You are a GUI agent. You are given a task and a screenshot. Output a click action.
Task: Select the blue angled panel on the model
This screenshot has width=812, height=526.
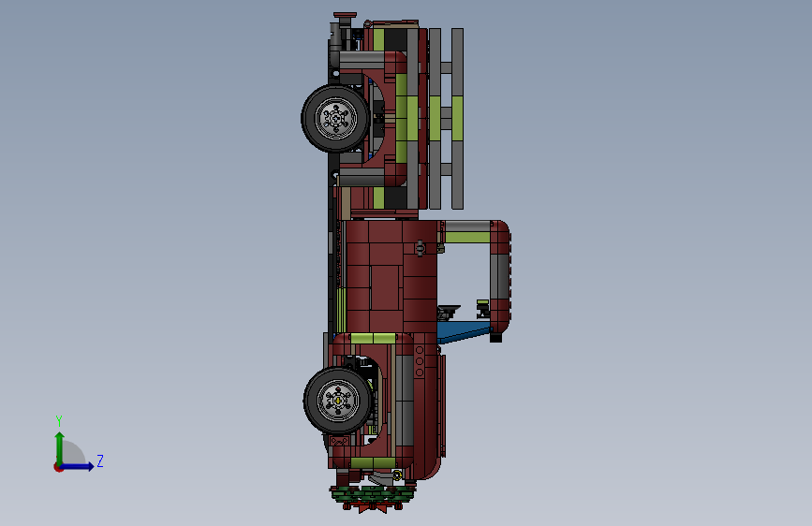coord(464,331)
